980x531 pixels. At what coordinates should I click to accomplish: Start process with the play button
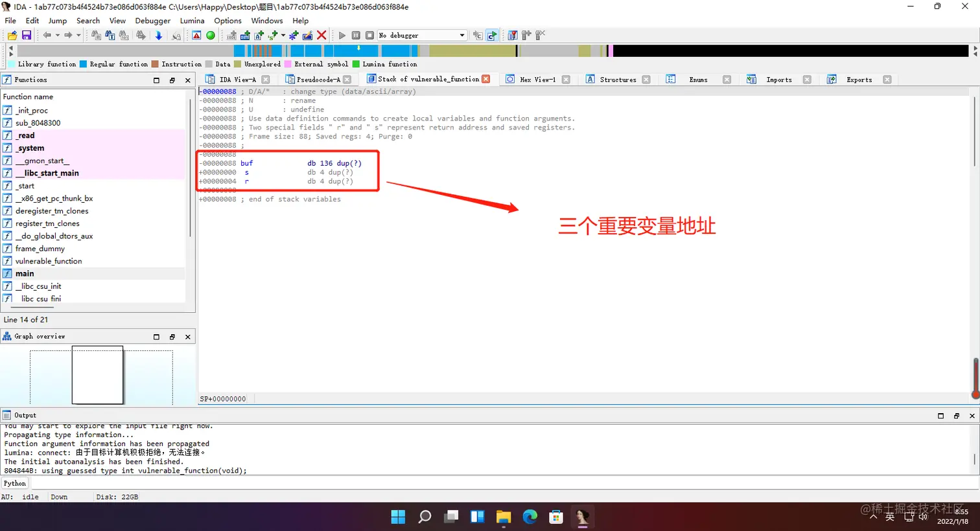[342, 35]
